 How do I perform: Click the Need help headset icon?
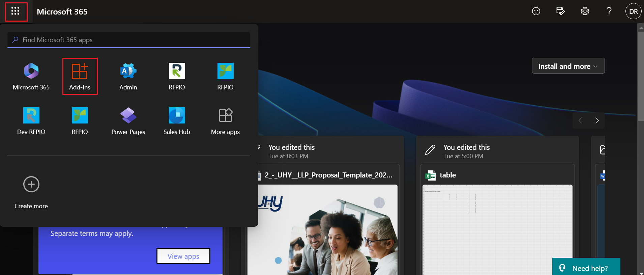[562, 268]
